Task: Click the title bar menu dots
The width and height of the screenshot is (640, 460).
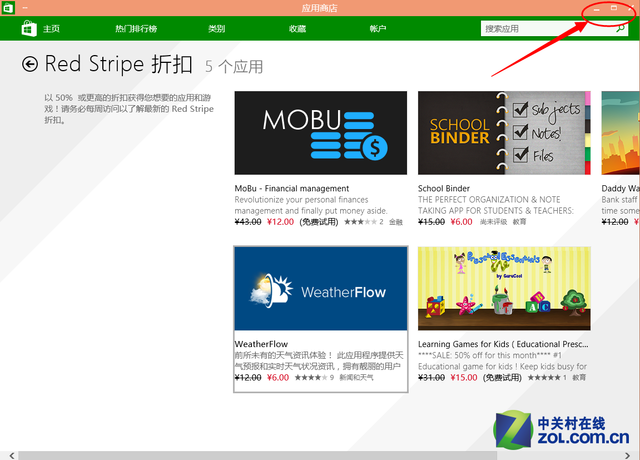Action: point(25,8)
